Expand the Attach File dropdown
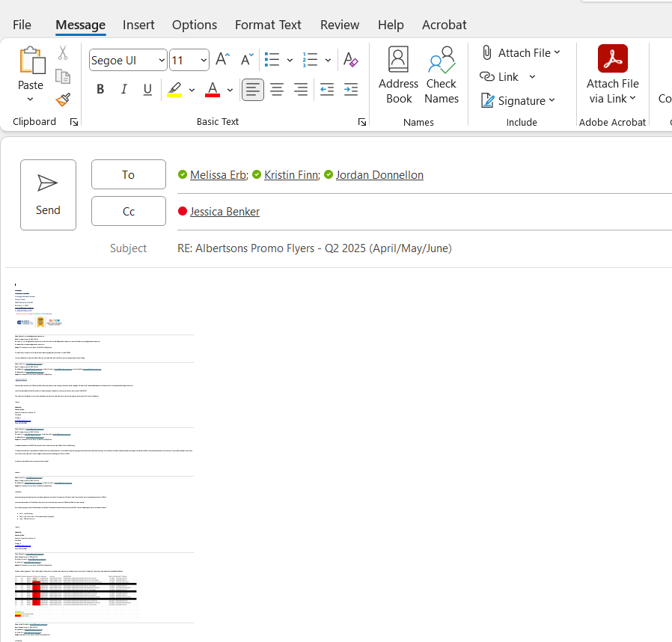 tap(558, 52)
